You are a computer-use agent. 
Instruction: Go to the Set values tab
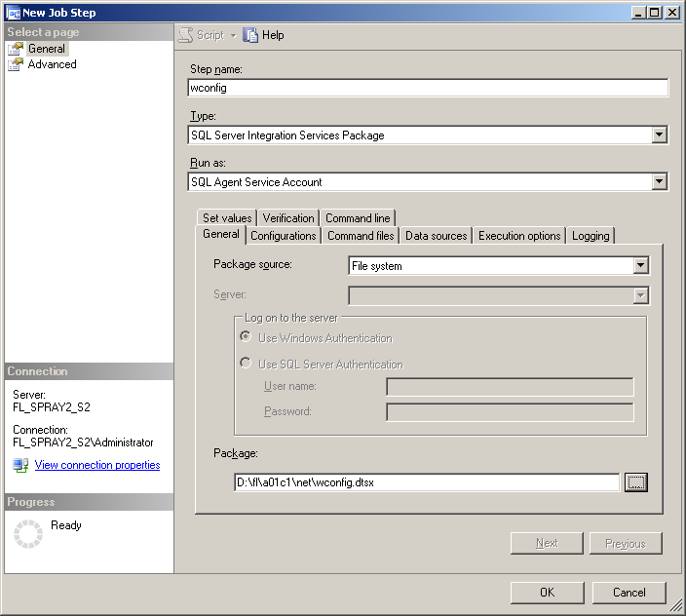pos(227,218)
